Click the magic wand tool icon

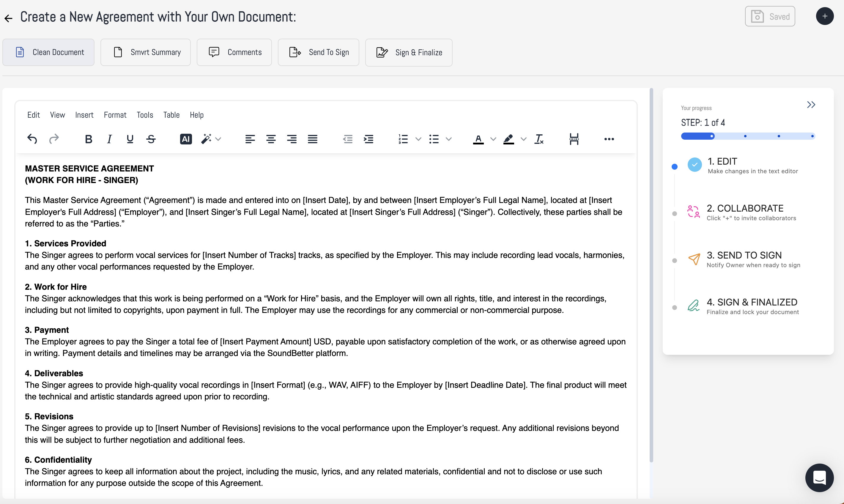tap(206, 139)
